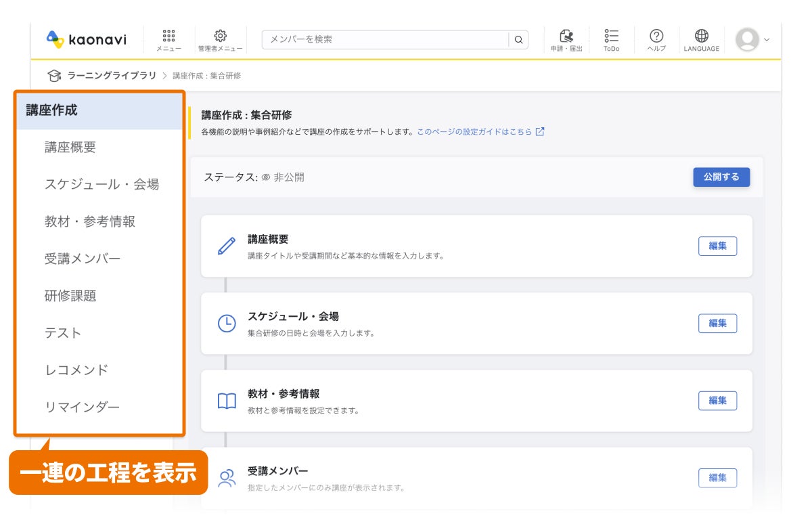Click the people icon for 受講メンバー
The width and height of the screenshot is (812, 528).
tap(227, 479)
